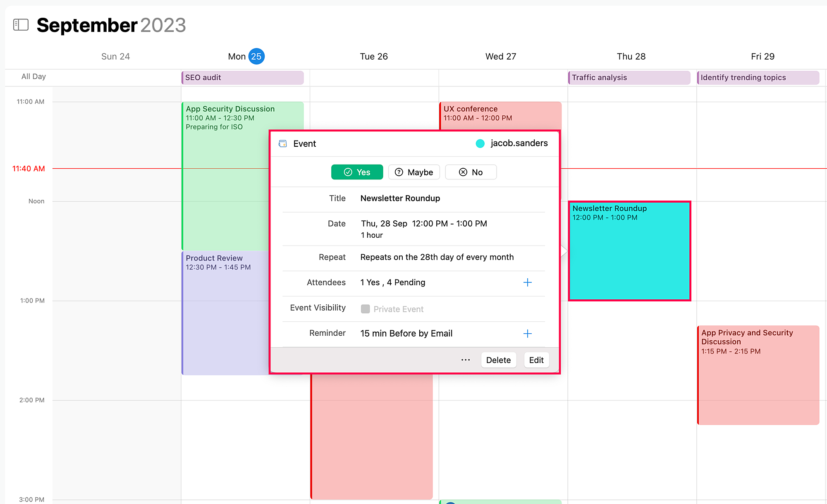Screen dimensions: 827x504
Task: Check the Private Event checkbox
Action: point(365,309)
